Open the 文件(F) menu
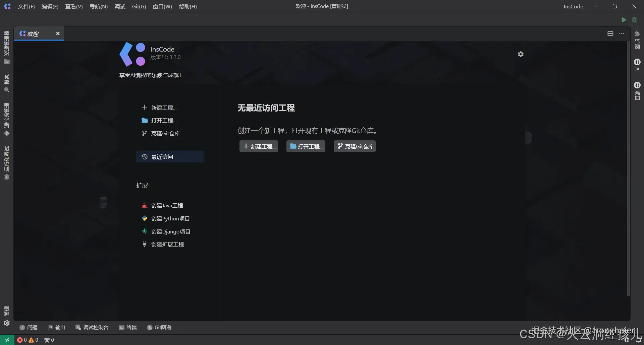Viewport: 644px width, 345px height. tap(26, 6)
